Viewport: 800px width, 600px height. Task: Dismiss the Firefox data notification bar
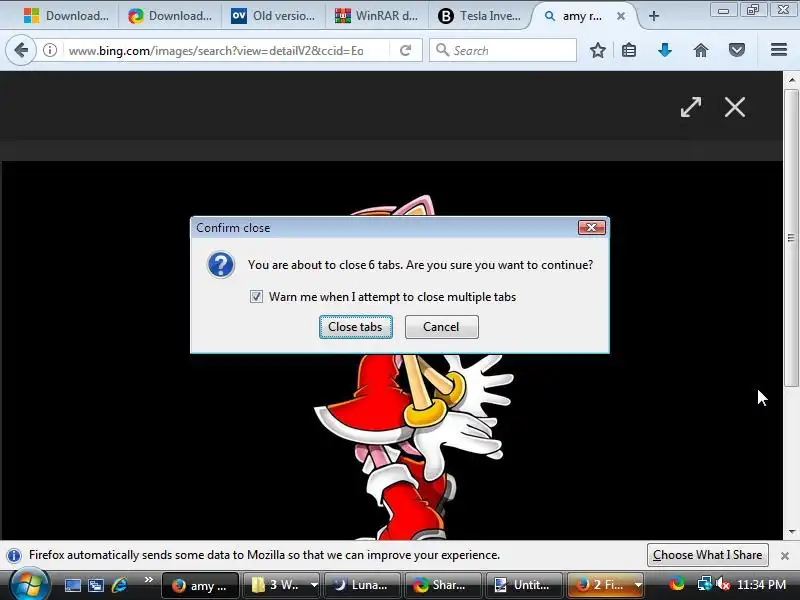pyautogui.click(x=785, y=556)
